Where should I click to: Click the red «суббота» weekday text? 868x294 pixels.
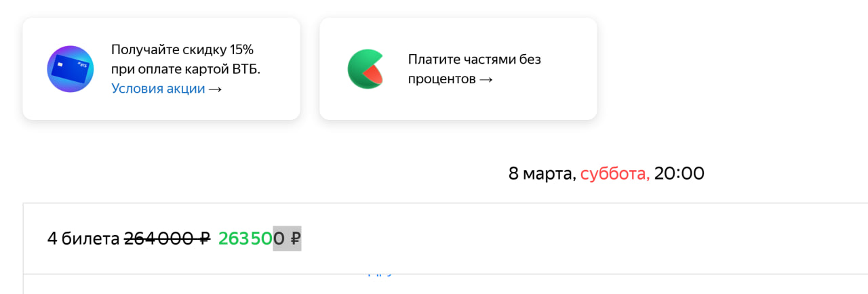pyautogui.click(x=614, y=173)
